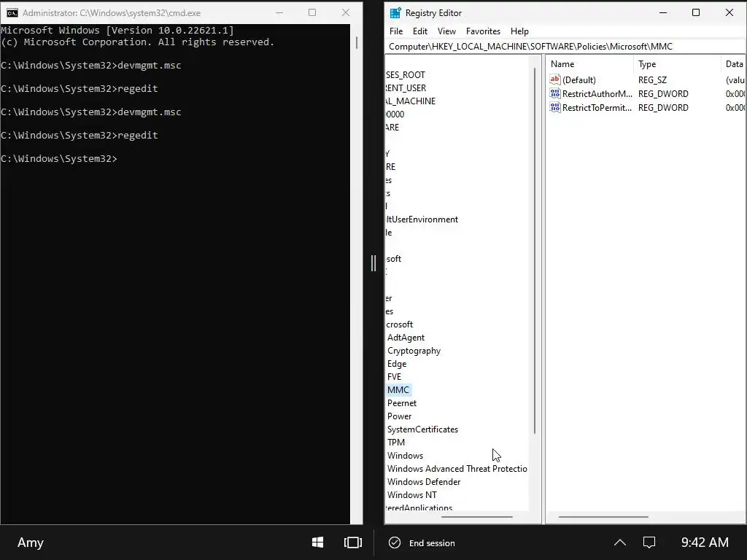Viewport: 747px width, 560px height.
Task: Select the RestrictToPermit... DWORD value icon
Action: pyautogui.click(x=555, y=107)
